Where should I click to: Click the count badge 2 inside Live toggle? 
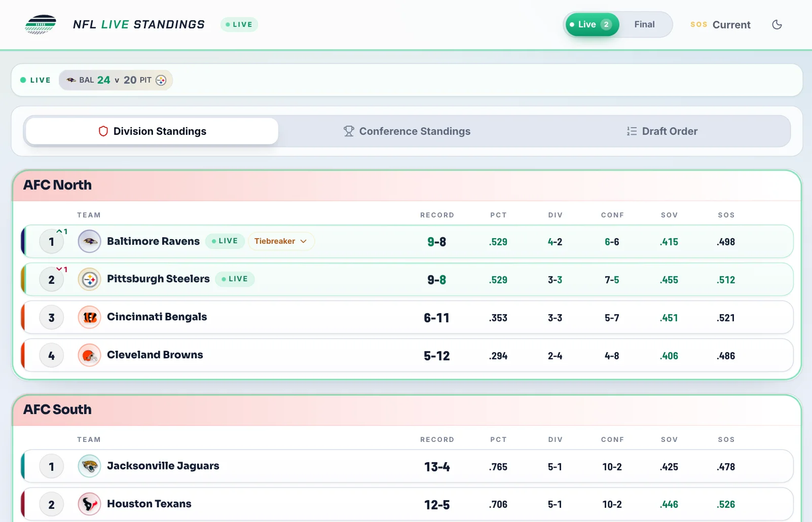click(606, 24)
